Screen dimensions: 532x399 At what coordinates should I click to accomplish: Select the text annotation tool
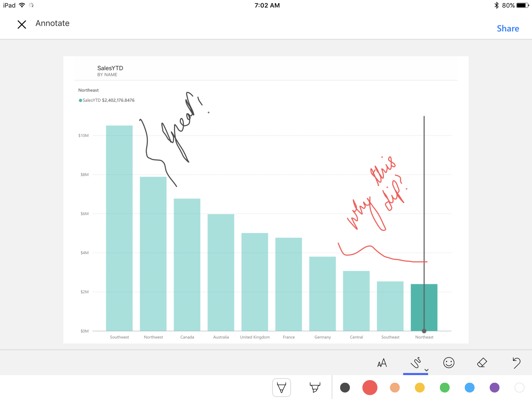click(382, 363)
